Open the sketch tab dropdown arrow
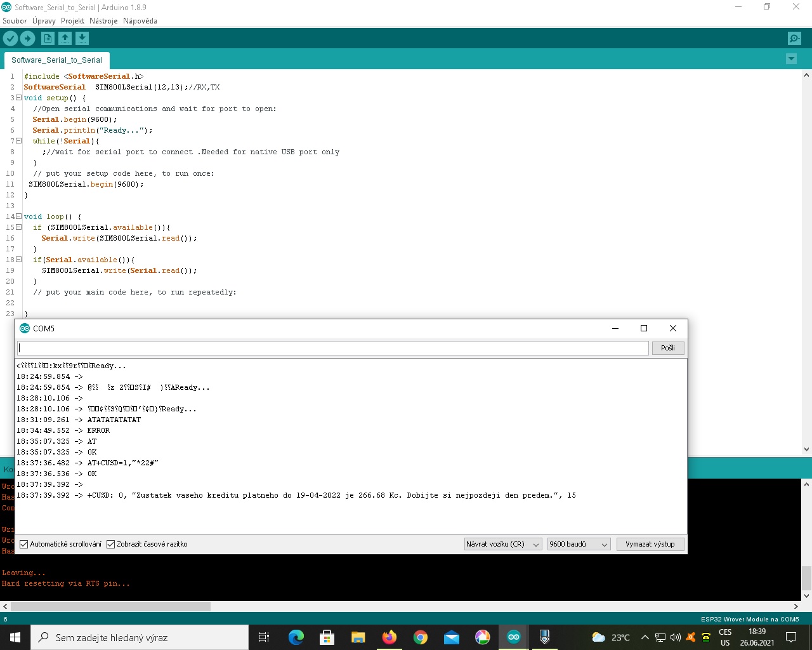 click(x=791, y=59)
